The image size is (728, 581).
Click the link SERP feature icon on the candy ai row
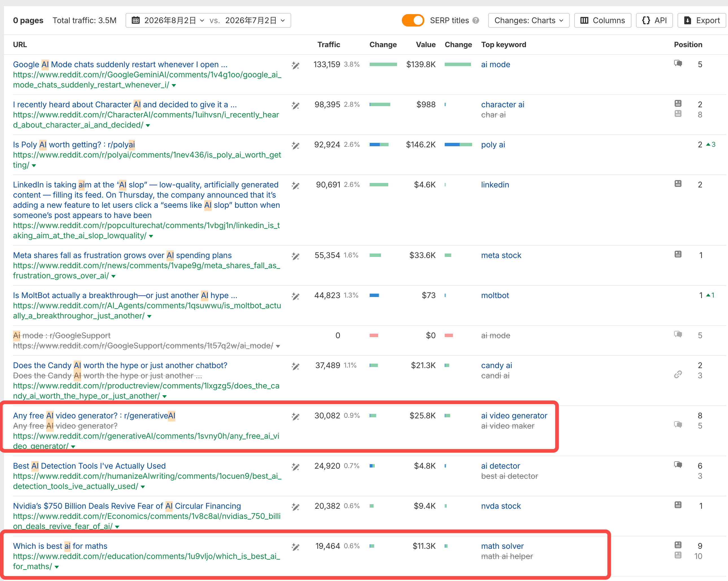click(678, 375)
